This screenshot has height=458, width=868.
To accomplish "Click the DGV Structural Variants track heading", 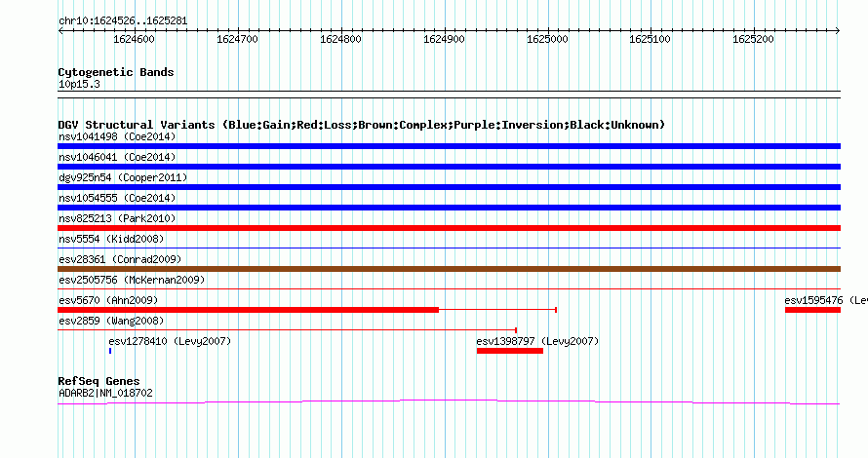I will click(362, 125).
